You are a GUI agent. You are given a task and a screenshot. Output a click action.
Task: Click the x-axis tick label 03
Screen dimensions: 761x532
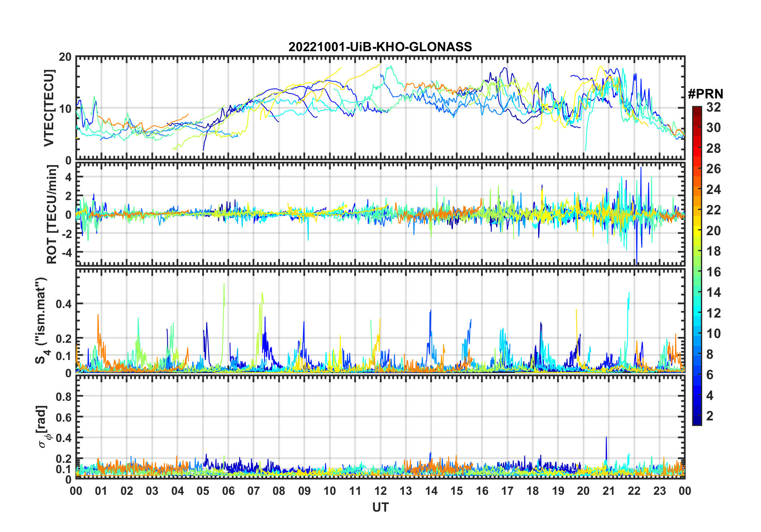(x=152, y=491)
